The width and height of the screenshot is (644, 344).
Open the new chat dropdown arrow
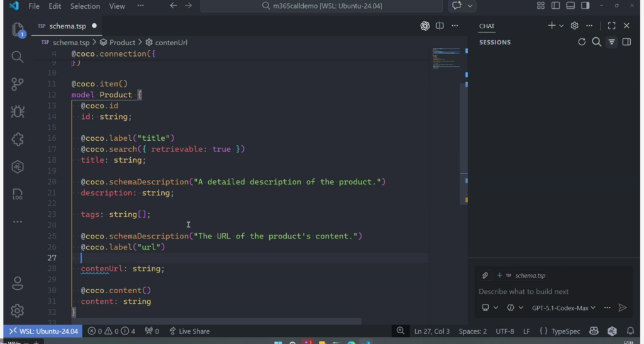pyautogui.click(x=561, y=26)
